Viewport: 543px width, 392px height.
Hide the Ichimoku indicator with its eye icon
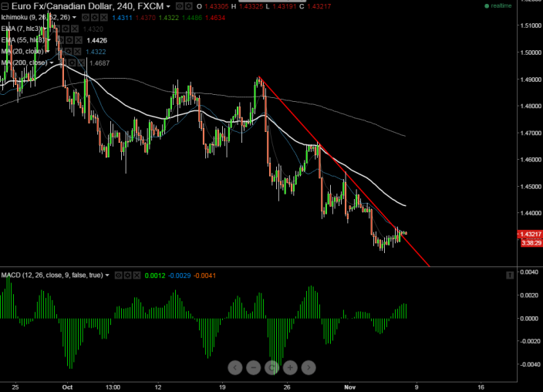tap(85, 17)
